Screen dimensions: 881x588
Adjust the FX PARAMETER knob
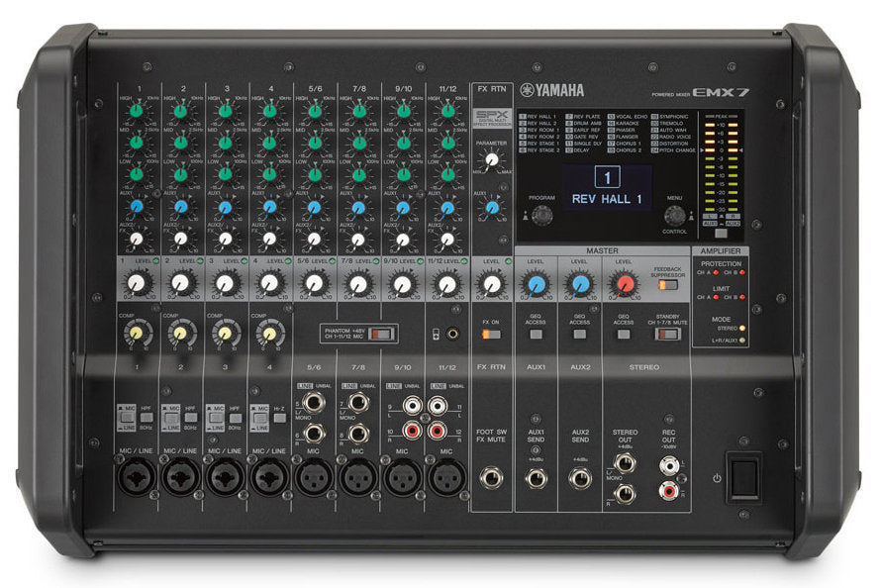pos(491,160)
